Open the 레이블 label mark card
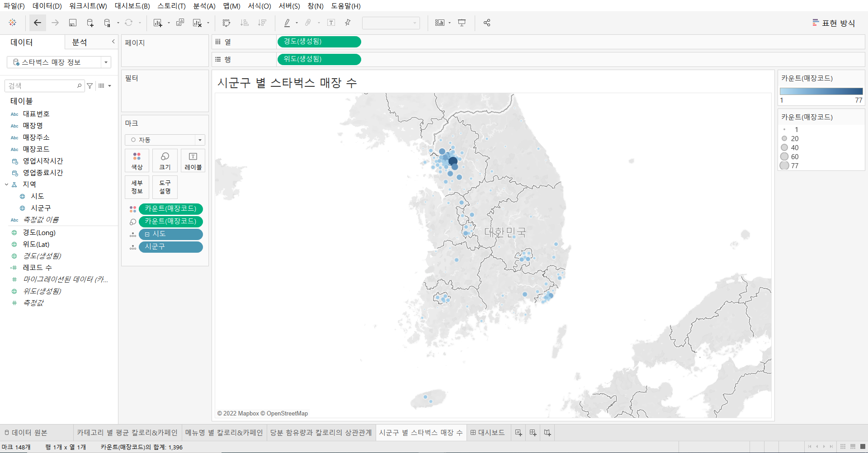Image resolution: width=868 pixels, height=453 pixels. [x=193, y=160]
